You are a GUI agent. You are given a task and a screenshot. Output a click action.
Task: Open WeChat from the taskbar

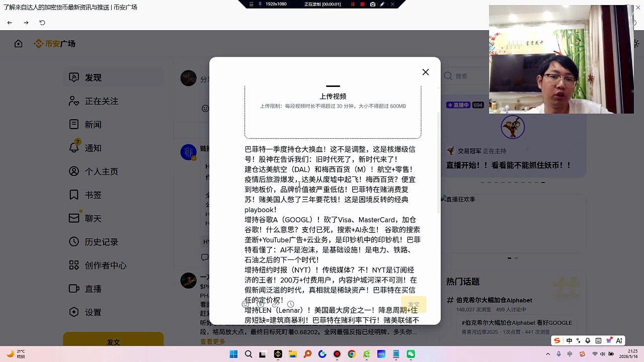(411, 354)
